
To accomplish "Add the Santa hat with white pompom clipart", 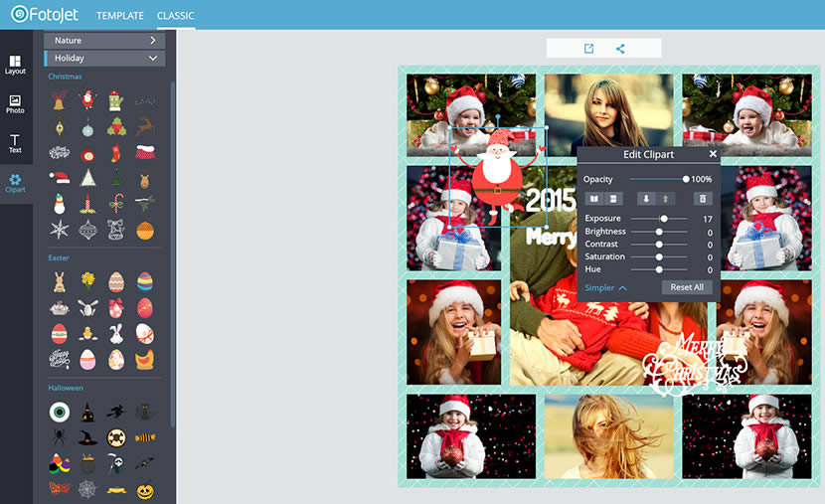I will (60, 178).
